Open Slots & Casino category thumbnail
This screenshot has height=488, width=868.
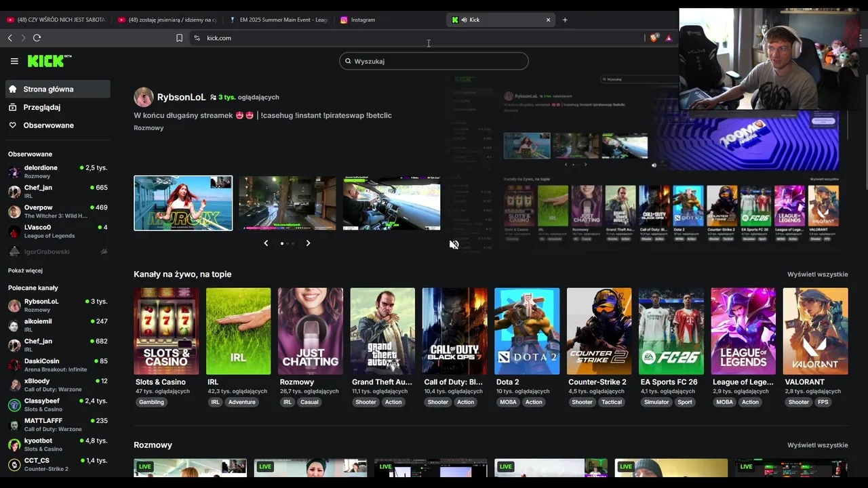(166, 331)
